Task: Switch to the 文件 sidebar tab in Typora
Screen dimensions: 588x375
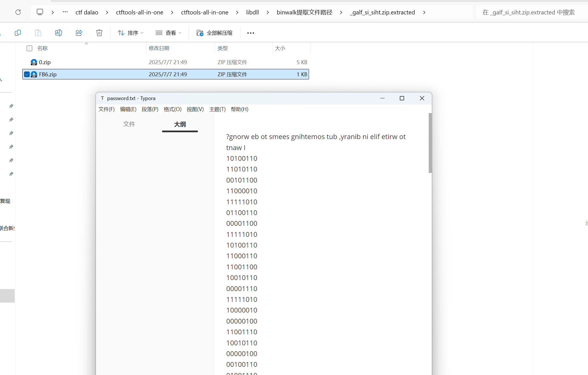Action: [x=129, y=124]
